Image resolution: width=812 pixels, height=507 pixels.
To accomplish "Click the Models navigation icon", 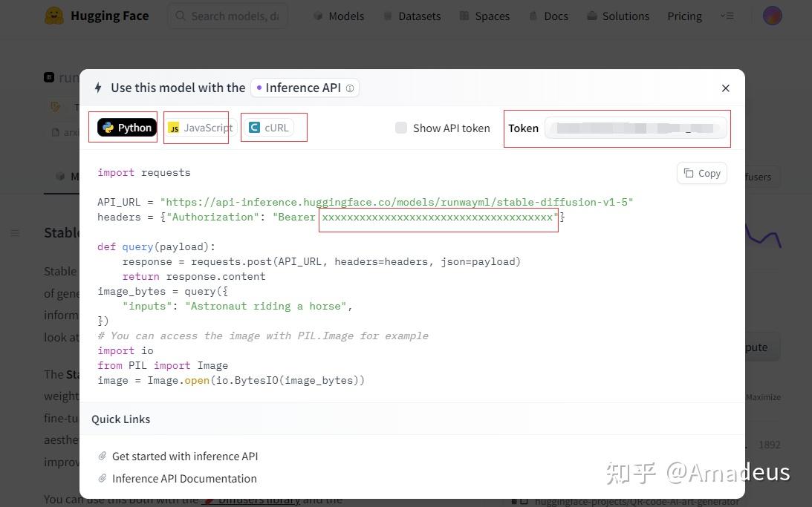I will click(x=318, y=16).
